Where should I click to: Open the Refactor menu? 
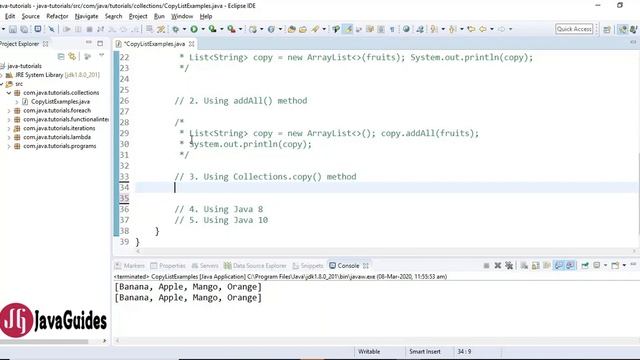[x=57, y=16]
